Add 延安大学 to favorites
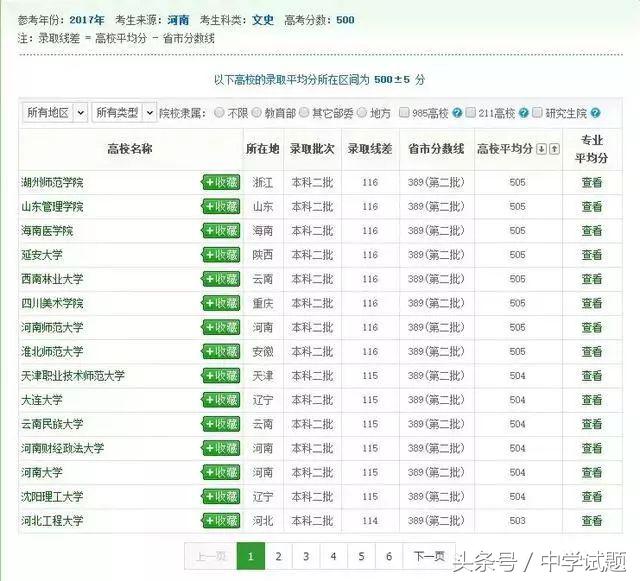640x581 pixels. pyautogui.click(x=220, y=255)
